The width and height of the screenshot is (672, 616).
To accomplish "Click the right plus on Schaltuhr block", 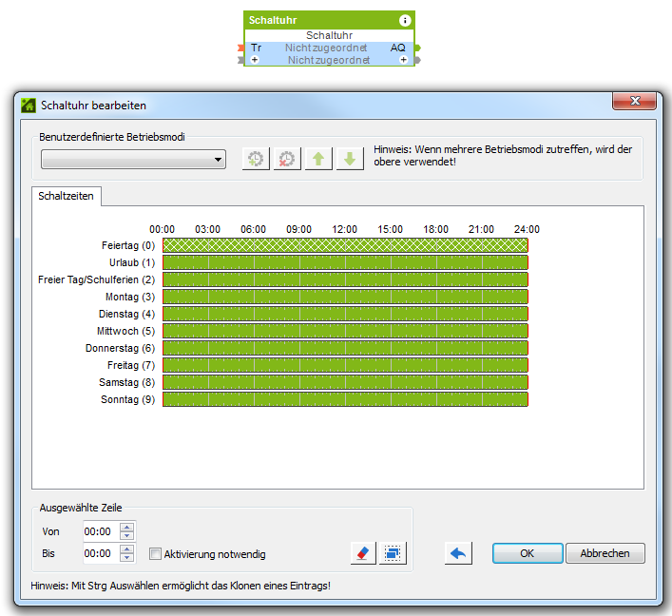I will 403,60.
